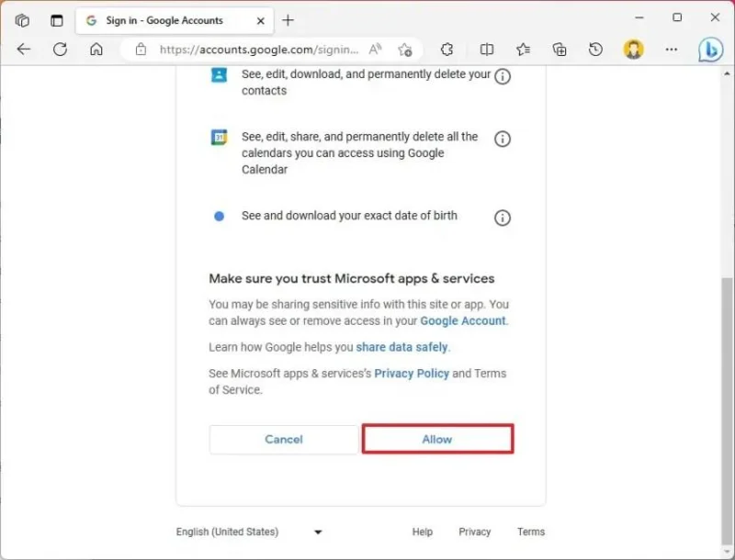
Task: Allow Microsoft access to account
Action: 438,439
